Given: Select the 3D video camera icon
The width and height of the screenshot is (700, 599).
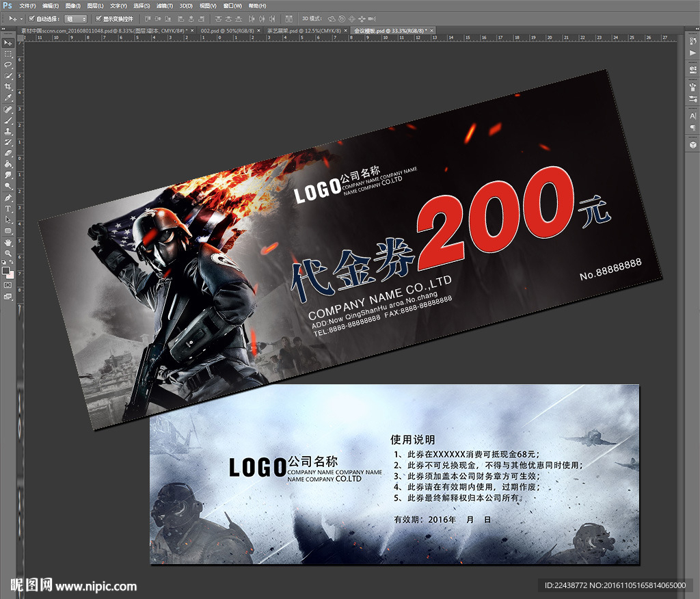Looking at the screenshot, I should coord(371,18).
